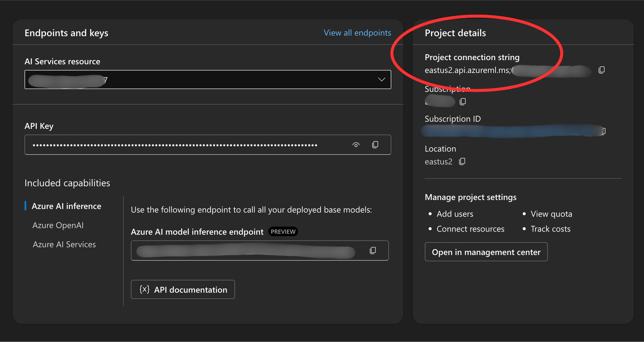This screenshot has height=342, width=644.
Task: Copy the Subscription name value
Action: [463, 102]
